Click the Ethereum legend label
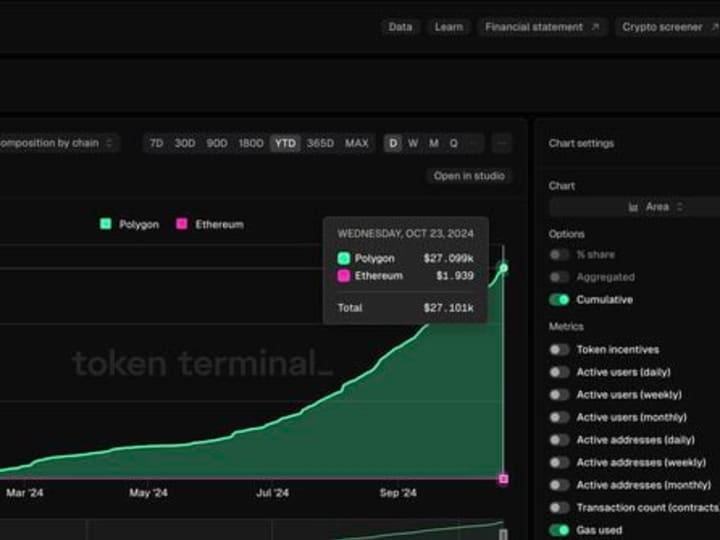The image size is (720, 540). 219,225
